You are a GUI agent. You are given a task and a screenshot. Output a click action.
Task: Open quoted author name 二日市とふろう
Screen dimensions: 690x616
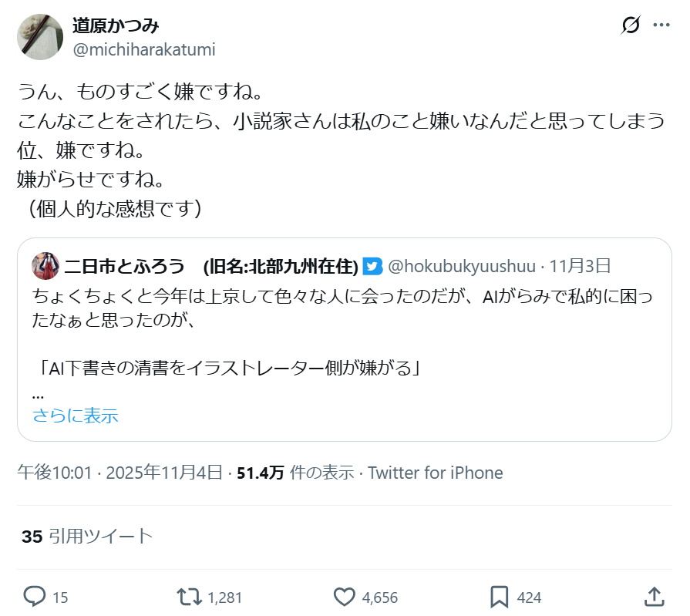124,267
